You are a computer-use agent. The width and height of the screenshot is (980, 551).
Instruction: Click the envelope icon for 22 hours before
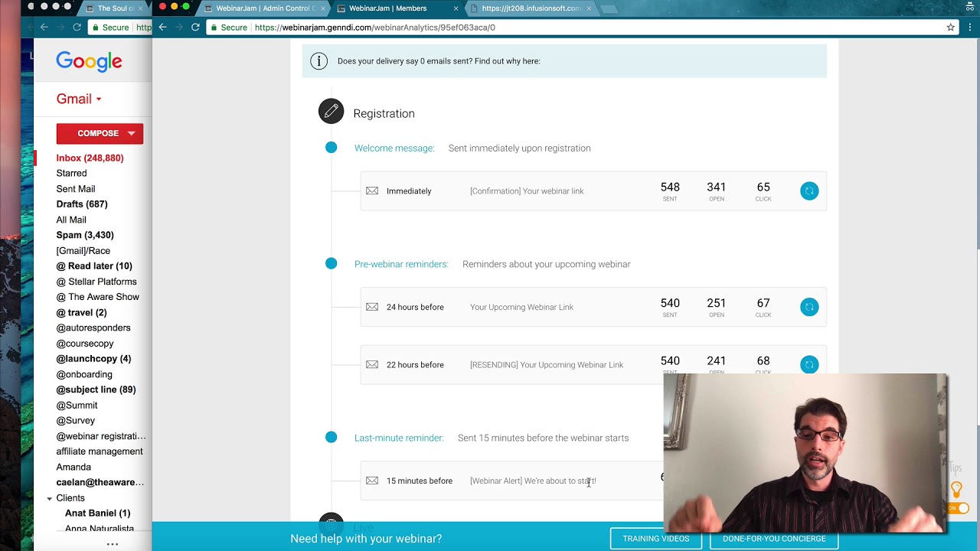[372, 365]
